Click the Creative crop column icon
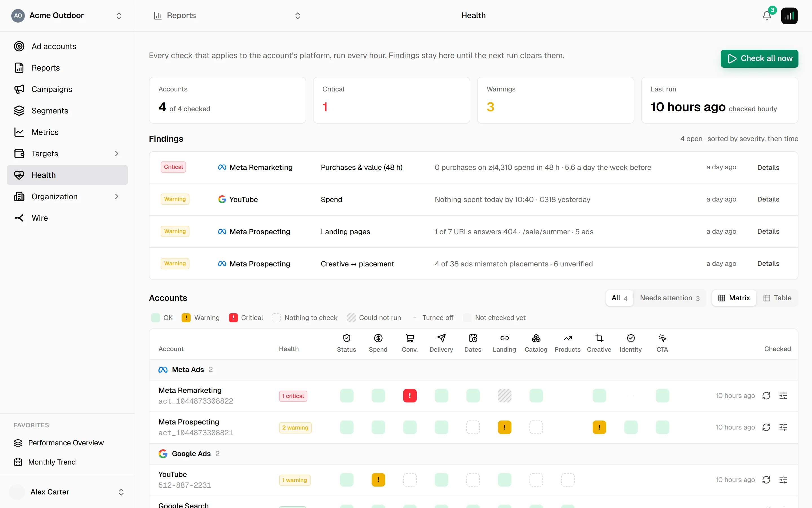The image size is (812, 508). coord(599,338)
